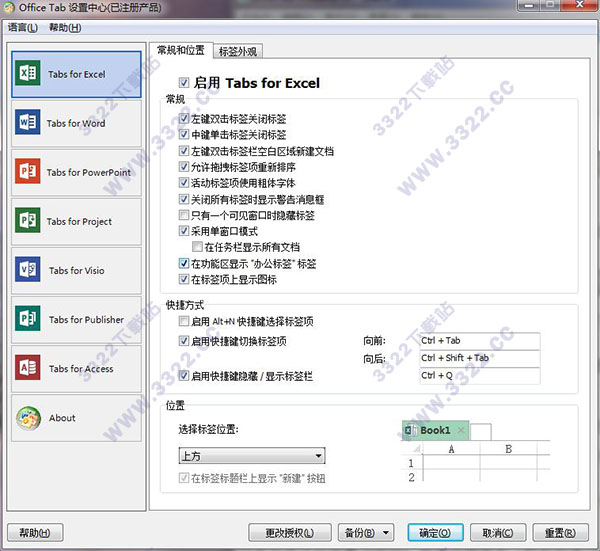Toggle 在标签标题栏上显示新建按钮 checkbox
The height and width of the screenshot is (551, 600).
click(184, 478)
